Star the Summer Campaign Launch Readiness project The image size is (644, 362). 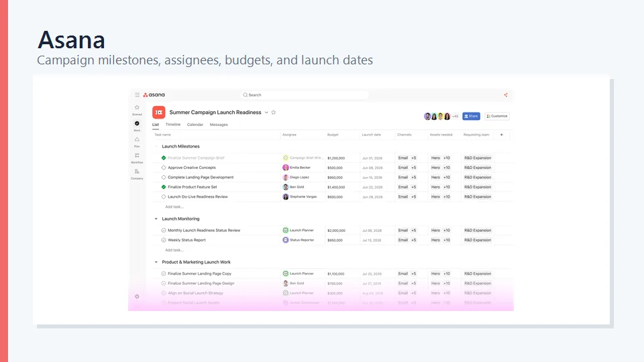[x=274, y=113]
